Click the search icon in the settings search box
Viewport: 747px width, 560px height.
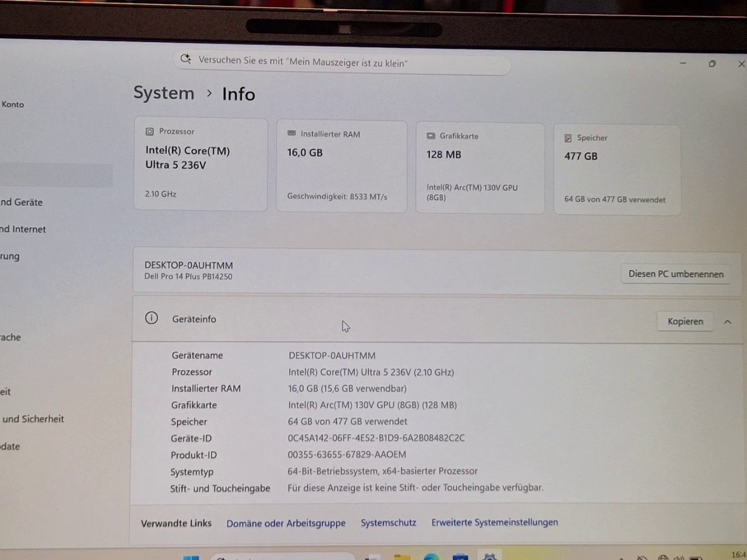pos(186,58)
